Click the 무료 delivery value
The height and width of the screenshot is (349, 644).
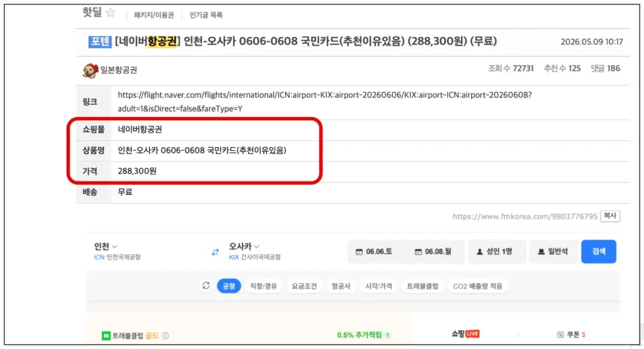click(x=125, y=192)
